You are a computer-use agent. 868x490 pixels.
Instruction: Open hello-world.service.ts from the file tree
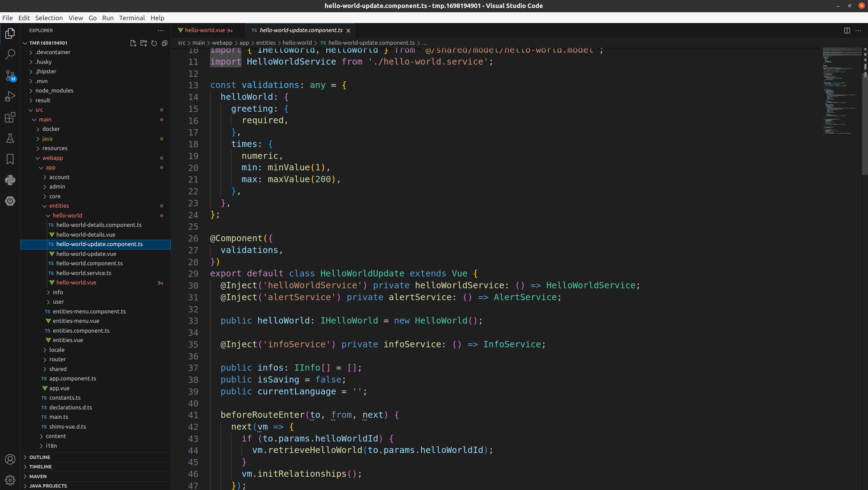84,273
